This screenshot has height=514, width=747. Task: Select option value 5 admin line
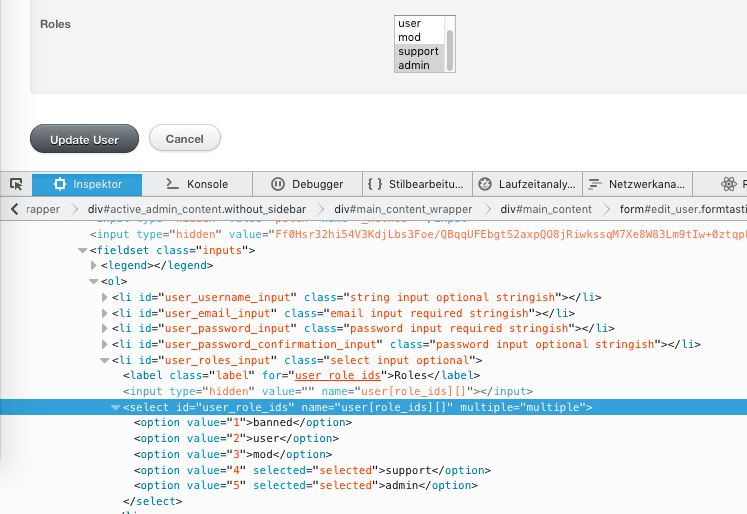tap(305, 485)
